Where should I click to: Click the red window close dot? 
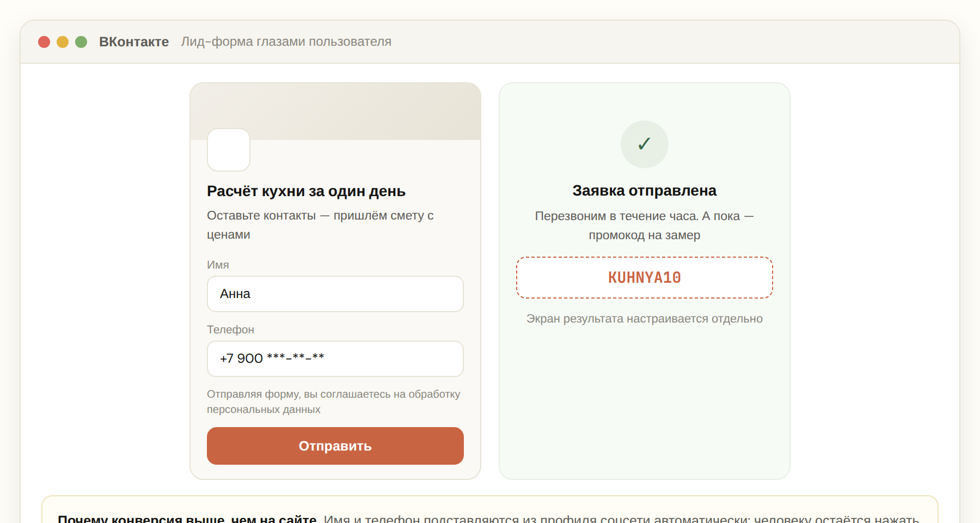coord(44,42)
